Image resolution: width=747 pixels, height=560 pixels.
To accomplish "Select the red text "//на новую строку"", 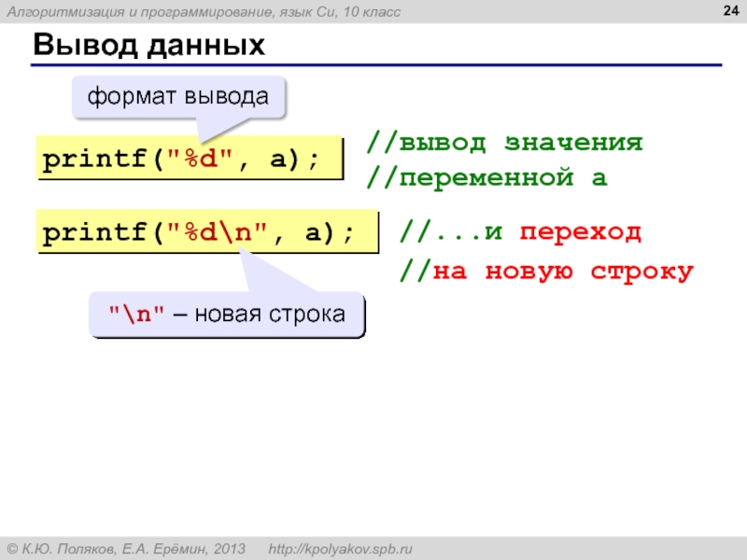I will pyautogui.click(x=547, y=271).
